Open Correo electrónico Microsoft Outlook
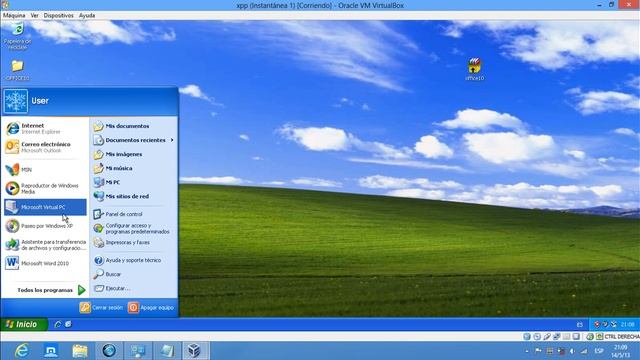640x360 pixels. 45,147
